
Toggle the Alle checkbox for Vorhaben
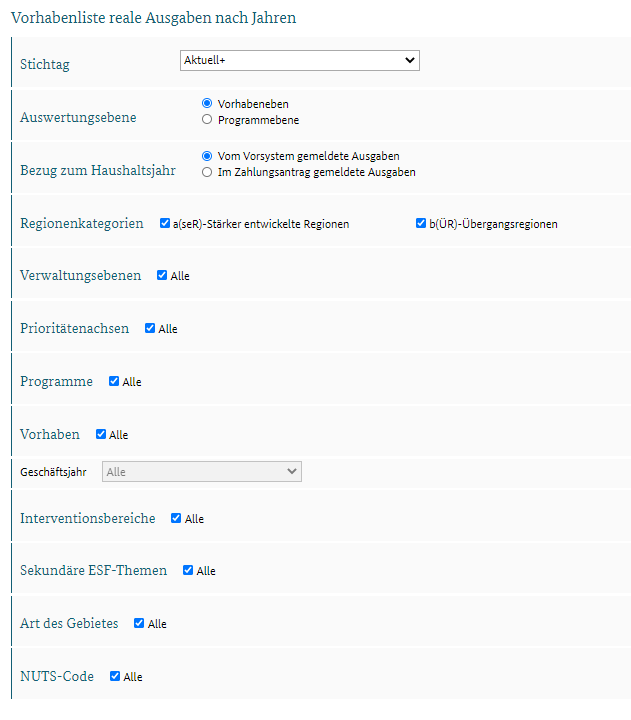click(101, 434)
